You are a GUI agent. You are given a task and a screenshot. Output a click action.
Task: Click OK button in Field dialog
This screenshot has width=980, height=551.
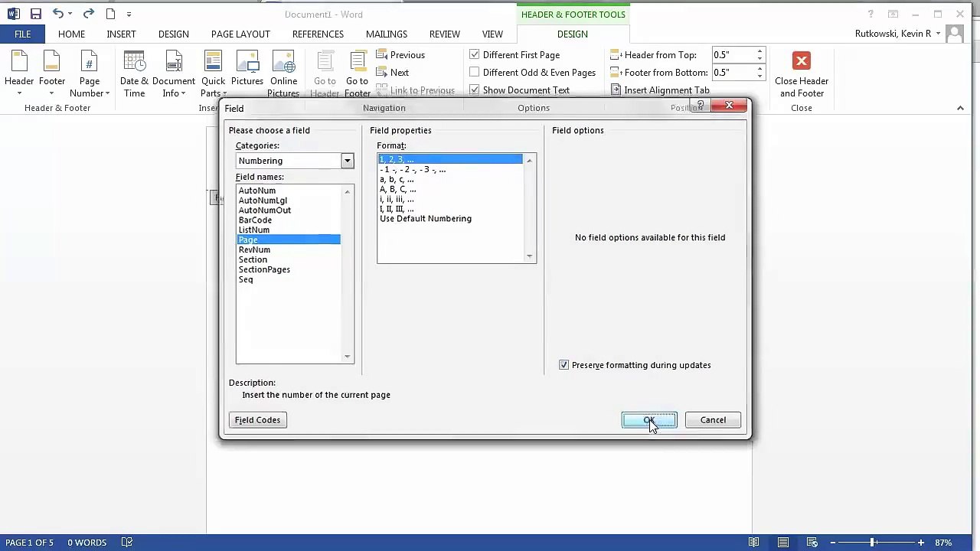(649, 420)
